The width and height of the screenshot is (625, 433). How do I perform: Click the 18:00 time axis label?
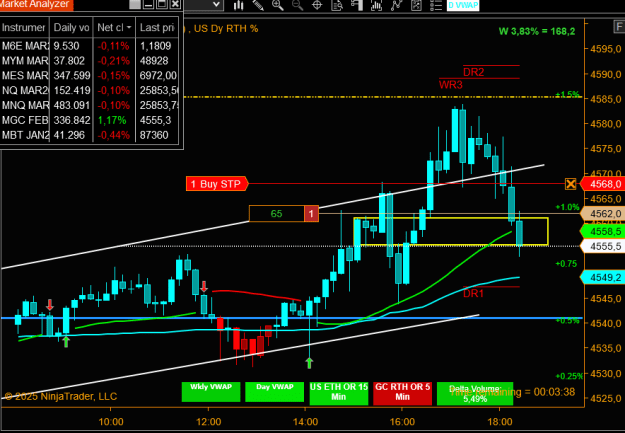click(x=500, y=422)
